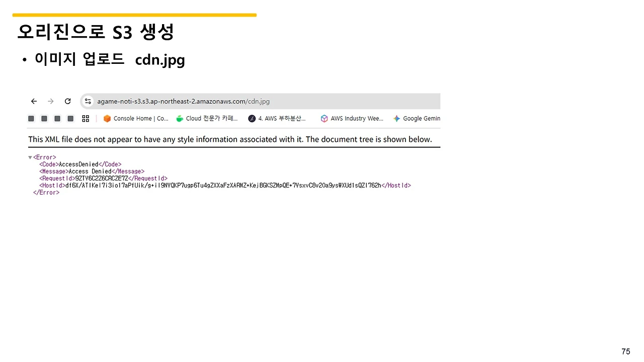Click the AccessDenied Code element text
The image size is (644, 362).
78,164
